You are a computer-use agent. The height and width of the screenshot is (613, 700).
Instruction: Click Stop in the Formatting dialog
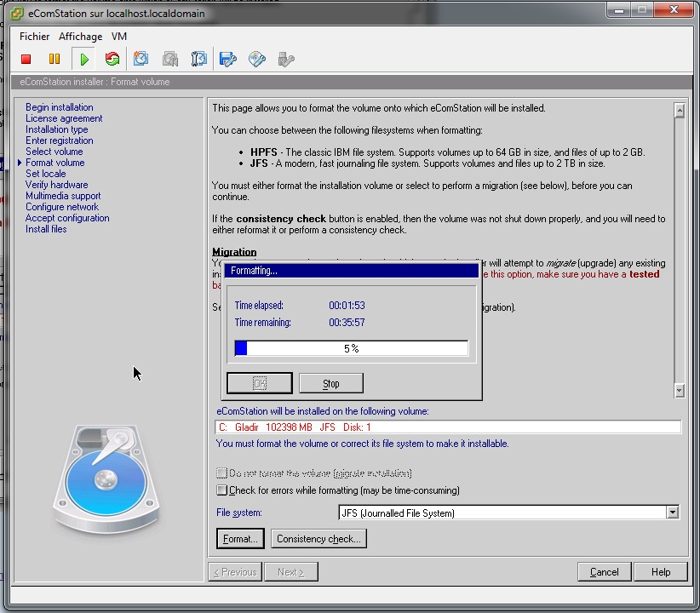pyautogui.click(x=331, y=384)
